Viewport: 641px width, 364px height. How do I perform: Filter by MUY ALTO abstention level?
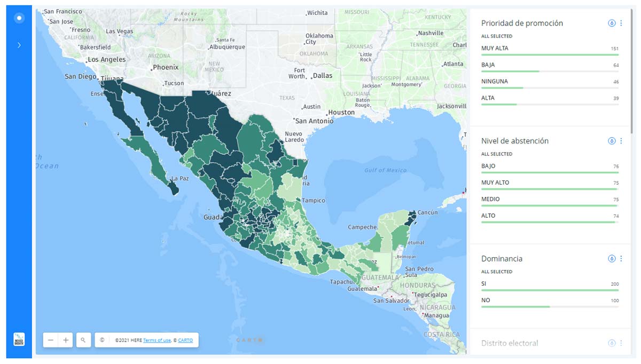(549, 184)
